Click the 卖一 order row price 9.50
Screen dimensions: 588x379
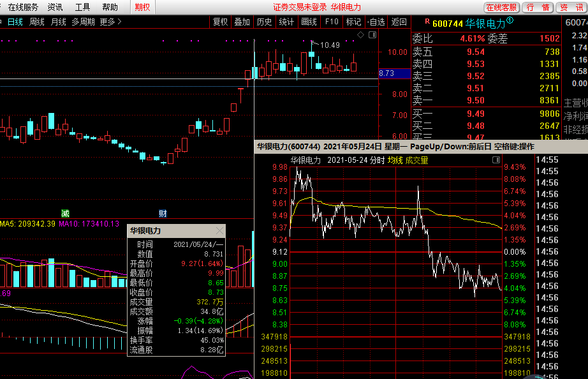(x=476, y=100)
